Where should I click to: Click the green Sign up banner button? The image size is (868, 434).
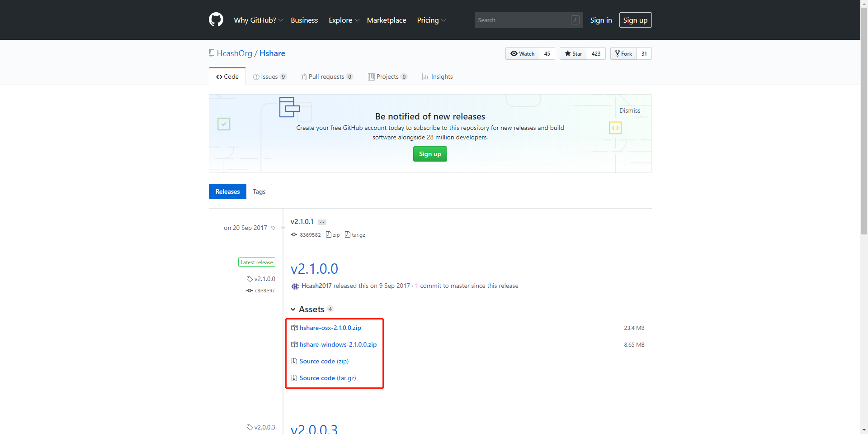coord(430,154)
